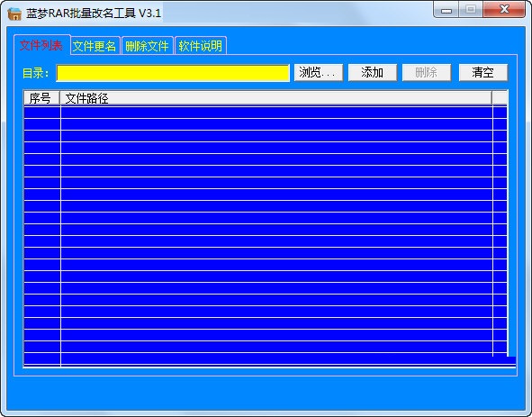This screenshot has width=532, height=417.
Task: Minimize the 蓝梦RAR批量改名工具 window
Action: click(x=446, y=10)
